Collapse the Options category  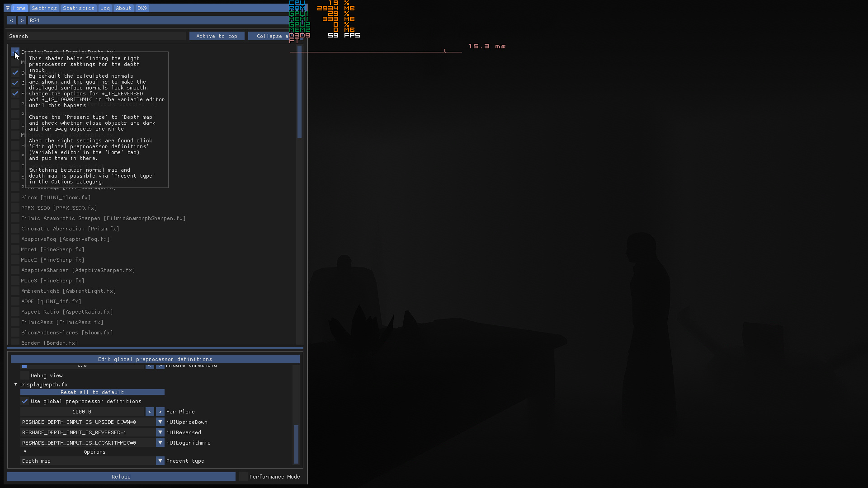pyautogui.click(x=25, y=452)
